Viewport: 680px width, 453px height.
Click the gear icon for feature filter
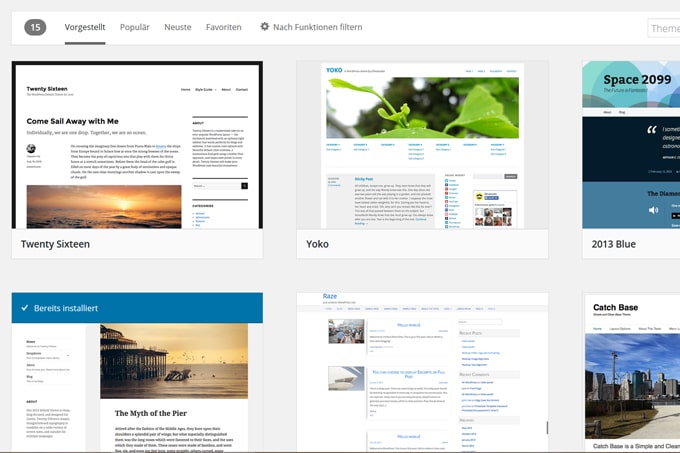point(265,27)
